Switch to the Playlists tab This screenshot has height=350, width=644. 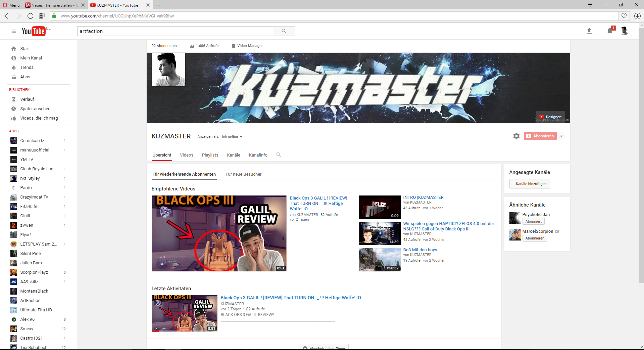click(x=210, y=155)
